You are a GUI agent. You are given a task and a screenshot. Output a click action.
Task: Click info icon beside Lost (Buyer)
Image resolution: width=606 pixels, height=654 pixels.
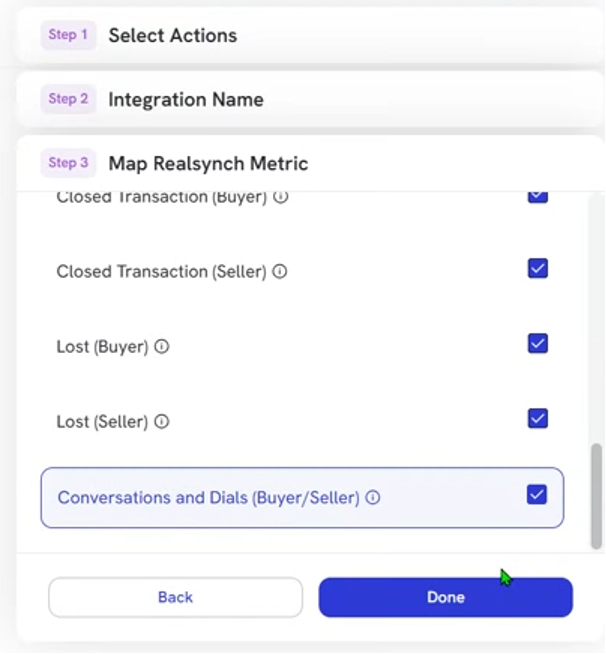162,347
